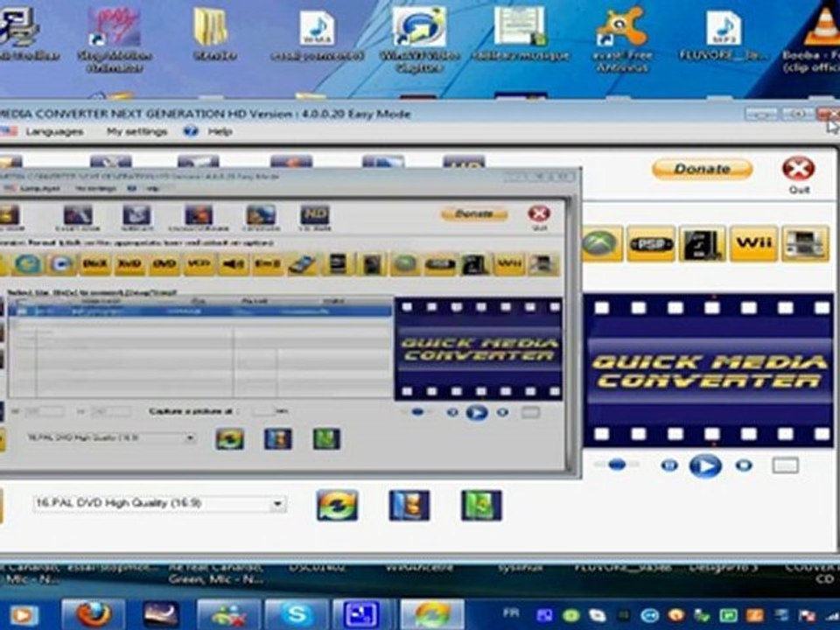Open Firefox from the taskbar
Screen dimensions: 840x630
[94, 614]
